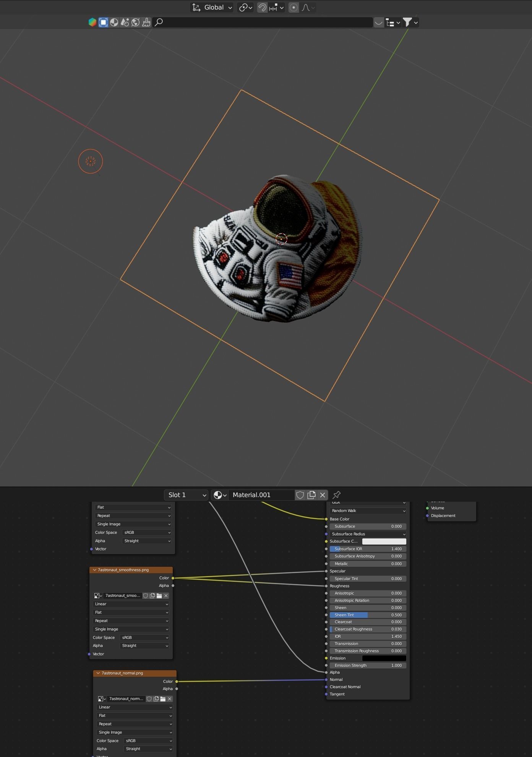This screenshot has width=532, height=757.
Task: Open image folder icon on smoothness node
Action: point(159,595)
